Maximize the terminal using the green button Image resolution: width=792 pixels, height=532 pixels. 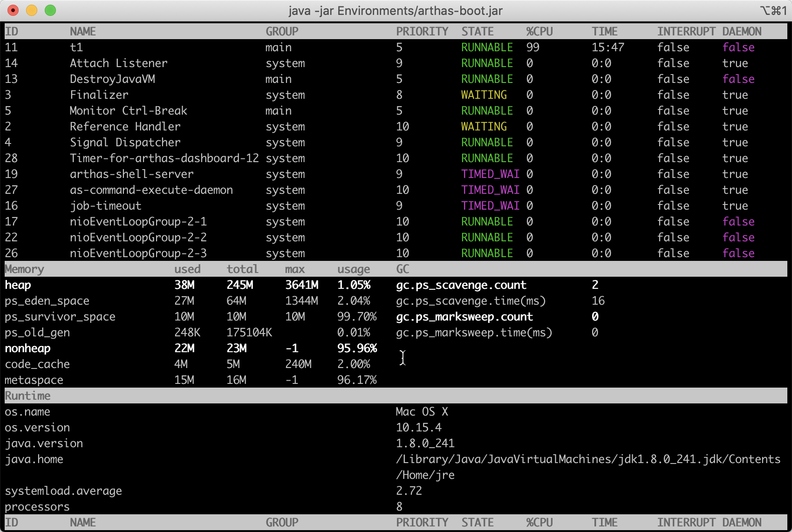(50, 10)
